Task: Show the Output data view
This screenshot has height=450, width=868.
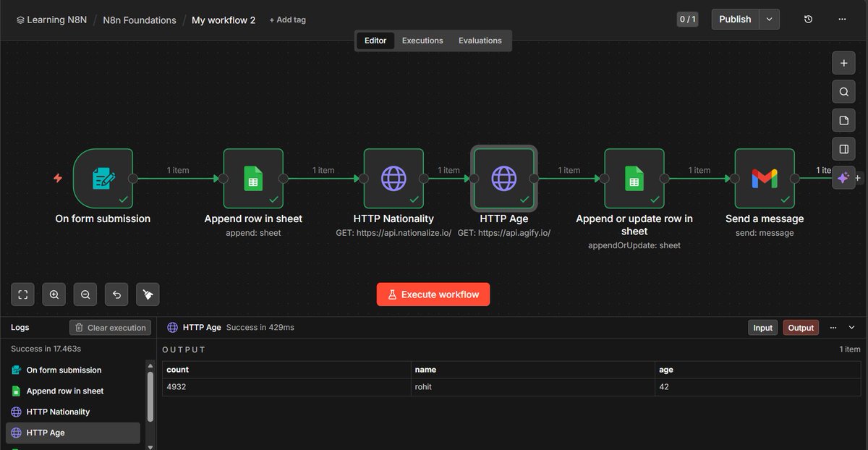Action: pyautogui.click(x=801, y=328)
